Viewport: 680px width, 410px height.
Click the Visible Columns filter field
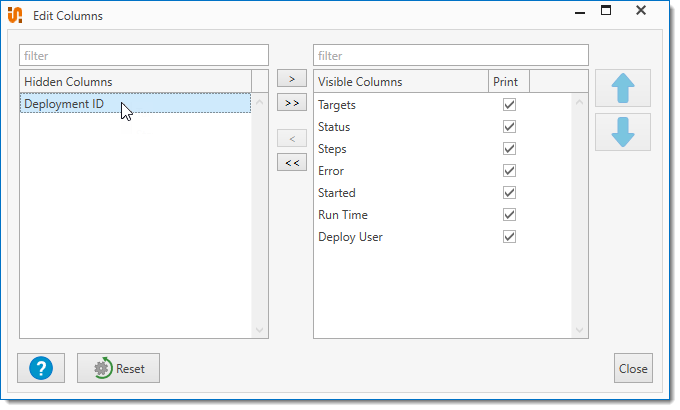(x=450, y=56)
